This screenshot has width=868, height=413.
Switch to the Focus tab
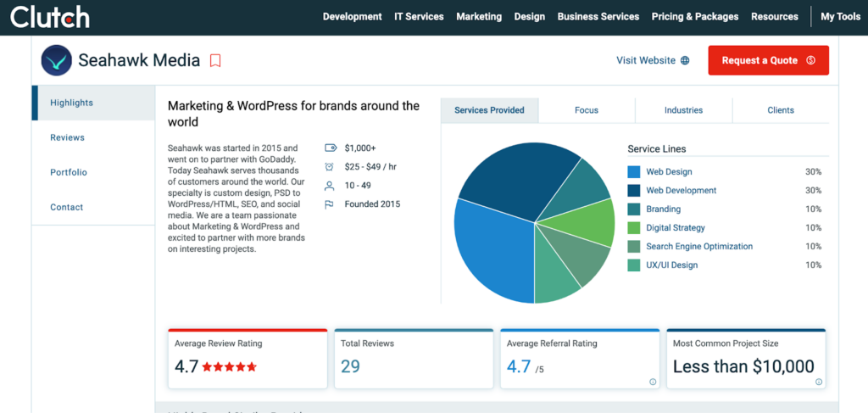587,110
